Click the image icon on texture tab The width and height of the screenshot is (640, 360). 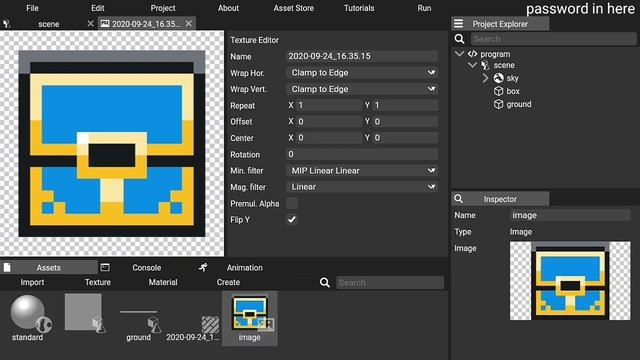[x=105, y=24]
